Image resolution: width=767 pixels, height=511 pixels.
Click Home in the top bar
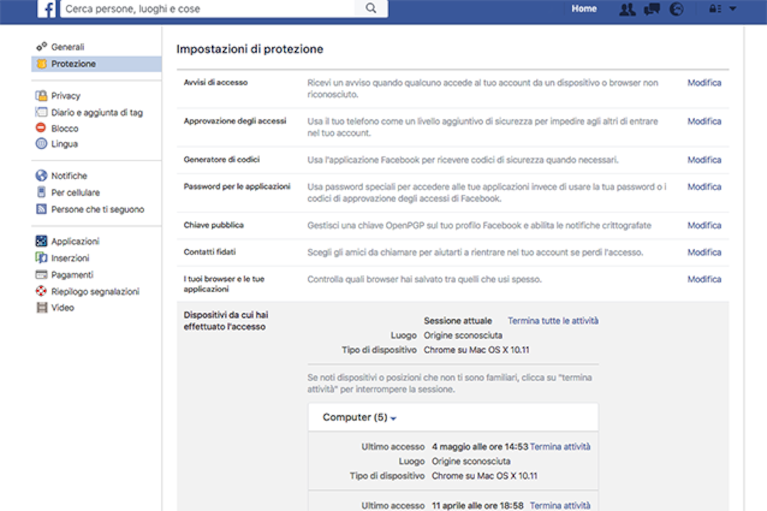[584, 9]
